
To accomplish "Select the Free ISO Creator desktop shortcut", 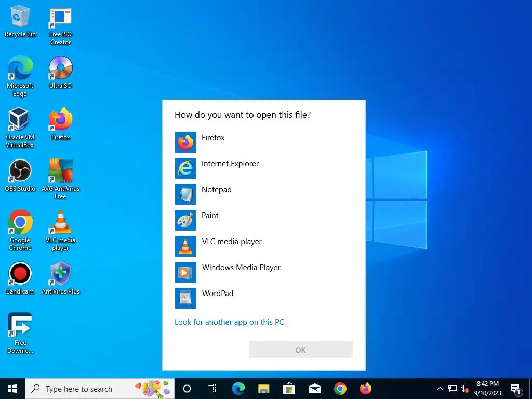I will (60, 26).
